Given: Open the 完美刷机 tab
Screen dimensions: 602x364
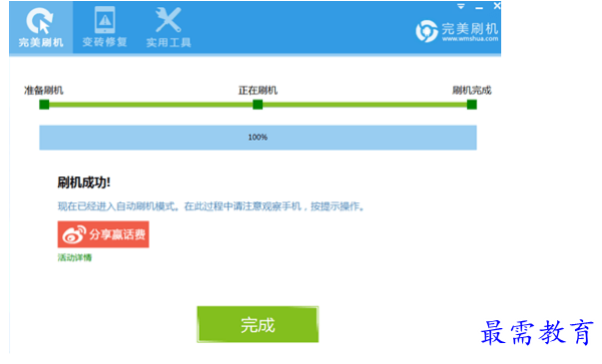Looking at the screenshot, I should tap(41, 27).
